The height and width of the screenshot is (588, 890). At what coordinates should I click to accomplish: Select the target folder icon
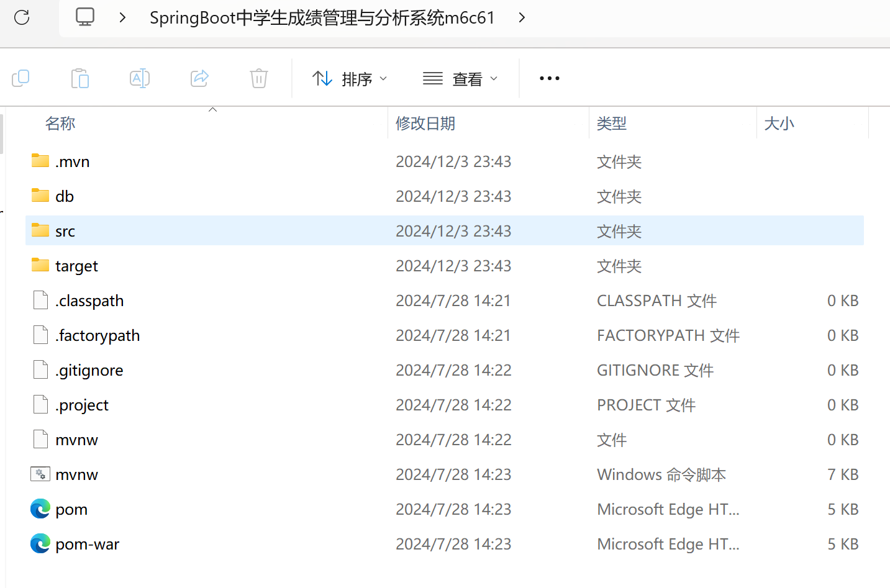[40, 265]
